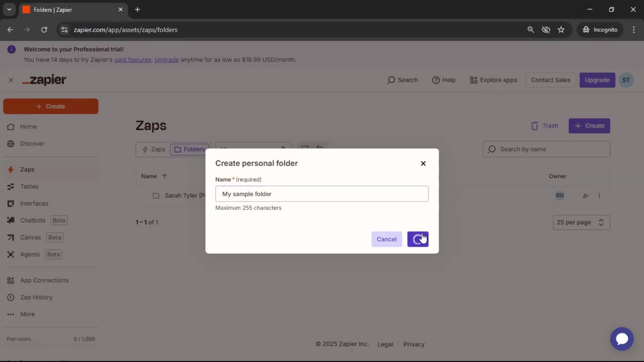Go to Home in sidebar
Viewport: 644px width, 362px height.
point(50,127)
